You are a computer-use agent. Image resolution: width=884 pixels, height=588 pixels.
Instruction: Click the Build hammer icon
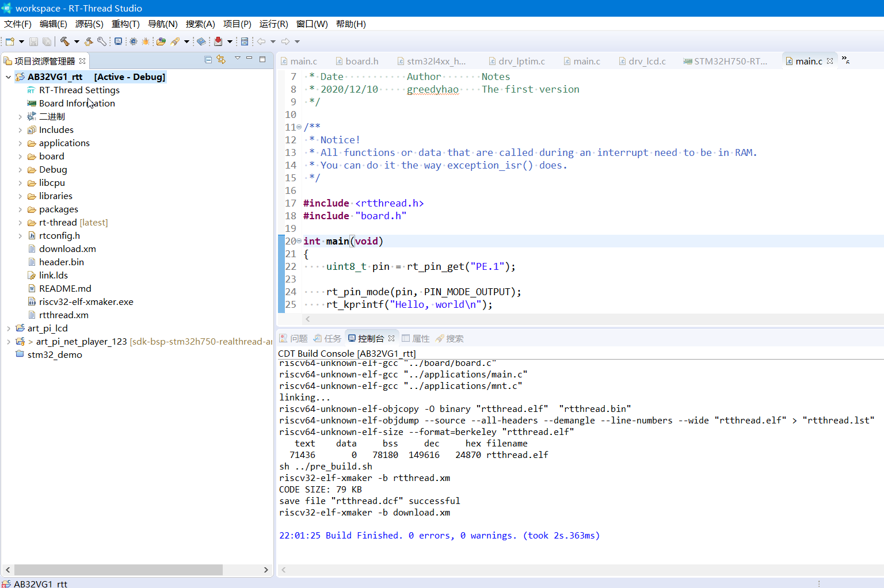(x=64, y=41)
